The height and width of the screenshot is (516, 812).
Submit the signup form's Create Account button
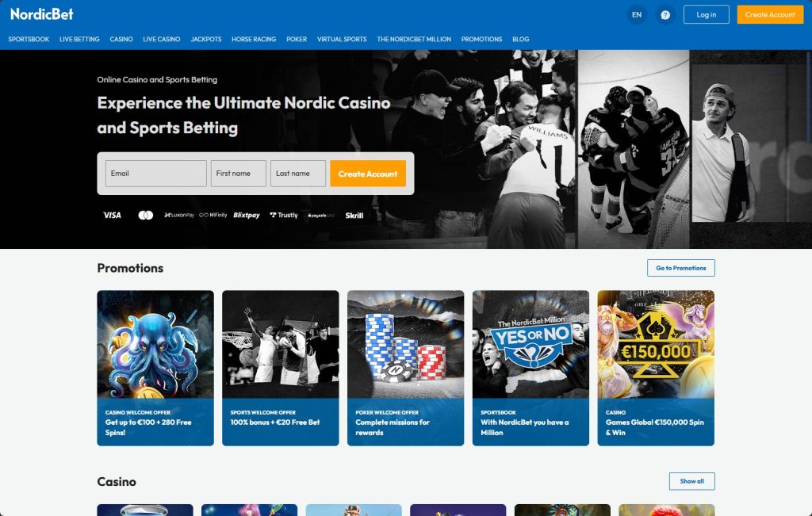point(368,174)
